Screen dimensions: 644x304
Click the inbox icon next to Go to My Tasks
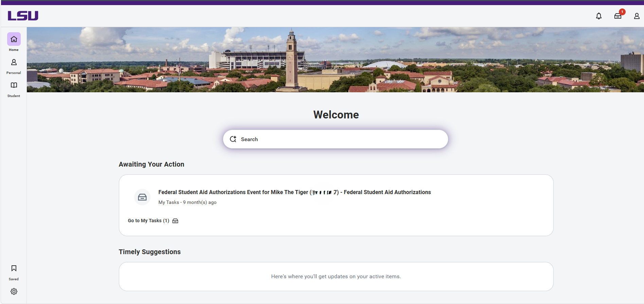[175, 221]
